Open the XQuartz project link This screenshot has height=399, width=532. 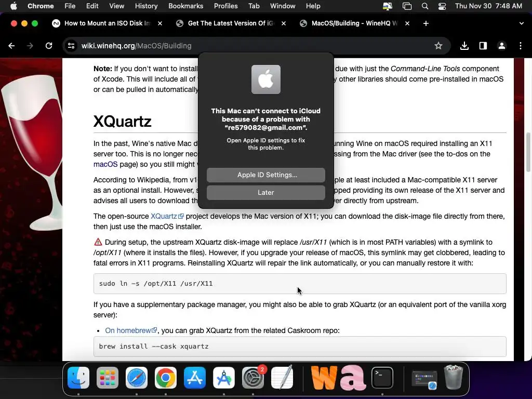(167, 216)
